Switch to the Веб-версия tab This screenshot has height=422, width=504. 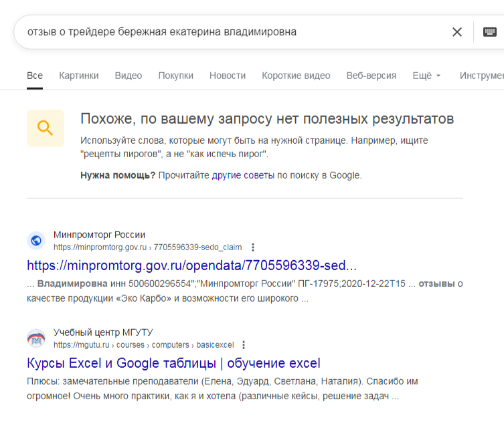coord(371,76)
